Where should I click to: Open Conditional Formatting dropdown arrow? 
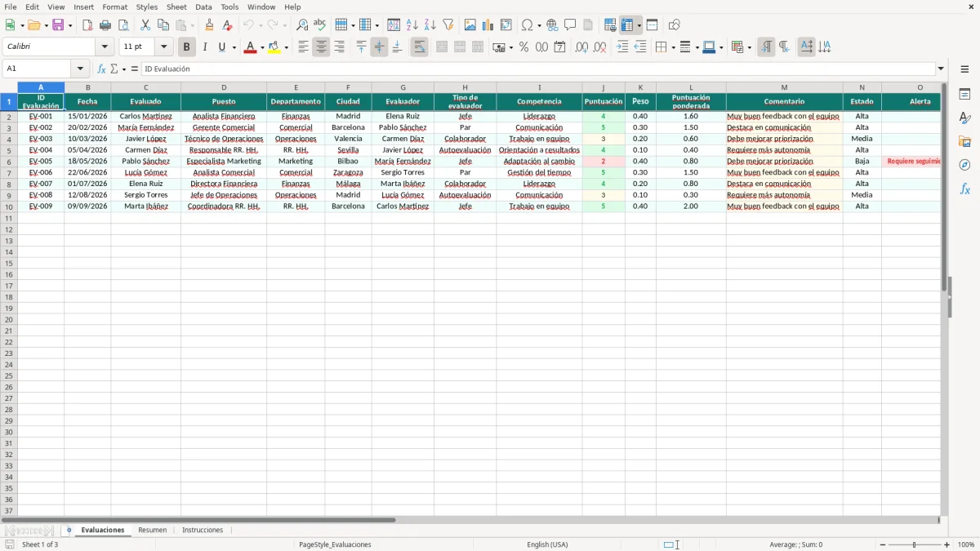point(749,47)
